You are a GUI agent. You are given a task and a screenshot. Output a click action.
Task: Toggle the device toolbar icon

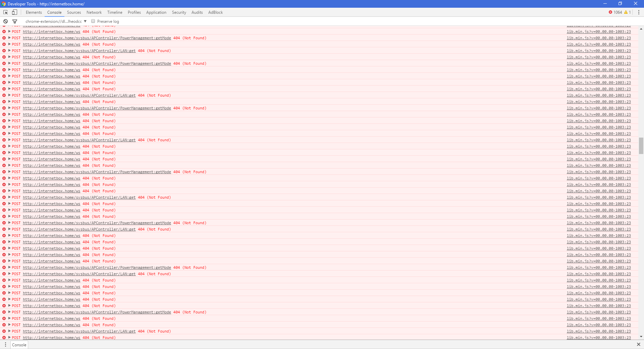tap(14, 12)
